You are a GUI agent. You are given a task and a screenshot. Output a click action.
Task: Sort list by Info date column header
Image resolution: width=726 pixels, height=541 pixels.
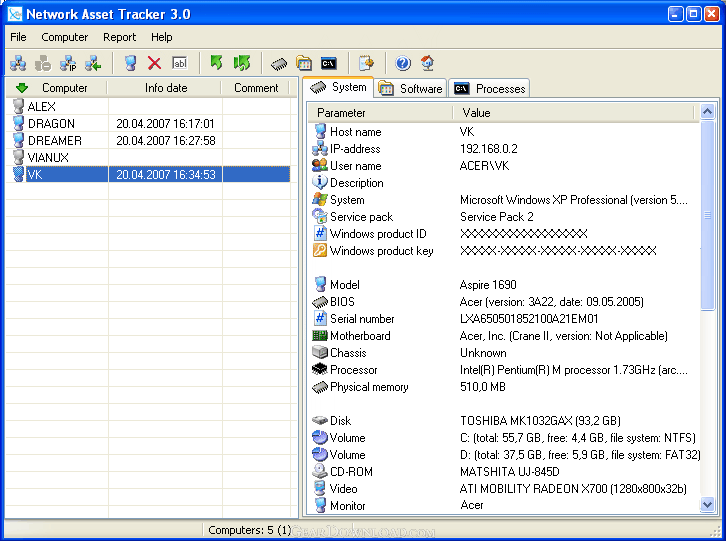(x=165, y=88)
